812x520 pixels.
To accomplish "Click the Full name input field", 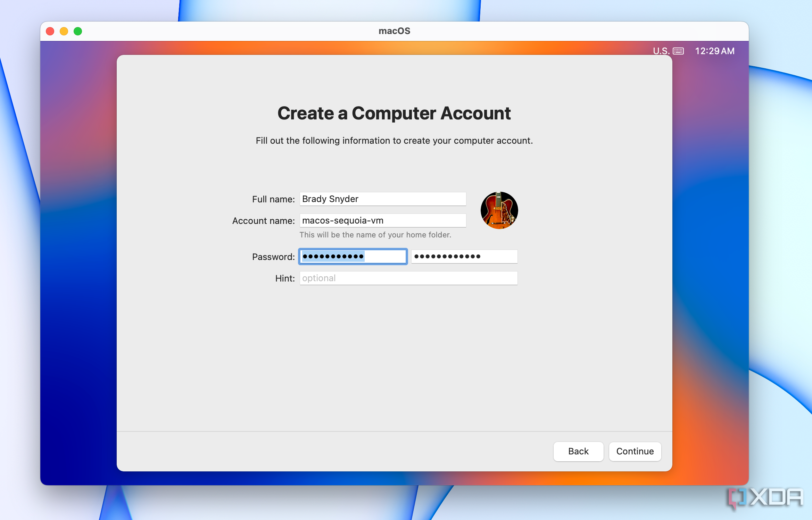I will (383, 199).
